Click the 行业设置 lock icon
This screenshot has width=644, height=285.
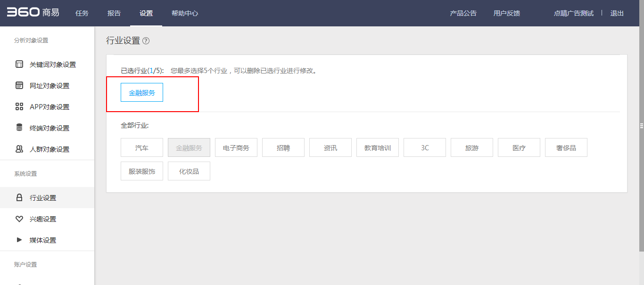pos(19,198)
